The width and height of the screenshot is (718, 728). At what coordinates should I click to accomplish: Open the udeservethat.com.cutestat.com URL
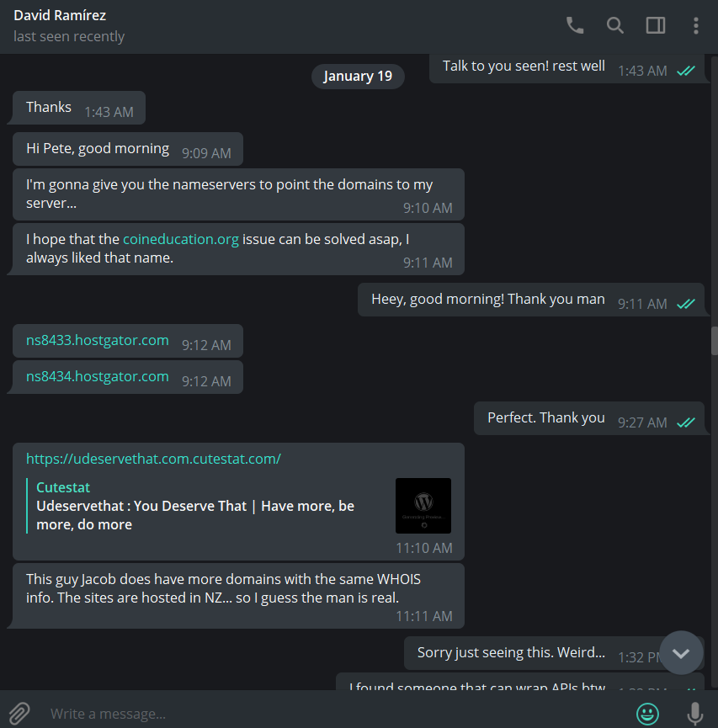[153, 459]
